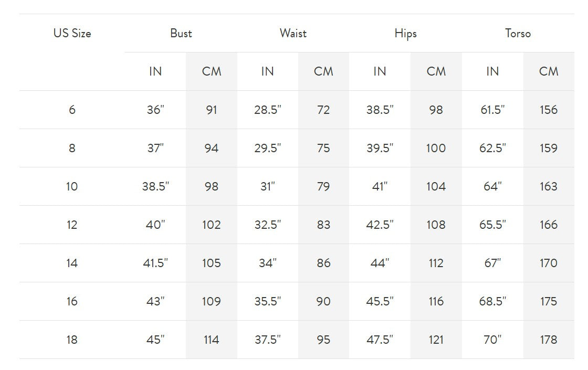Click the size 18 row label
The width and height of the screenshot is (588, 370).
click(x=72, y=340)
